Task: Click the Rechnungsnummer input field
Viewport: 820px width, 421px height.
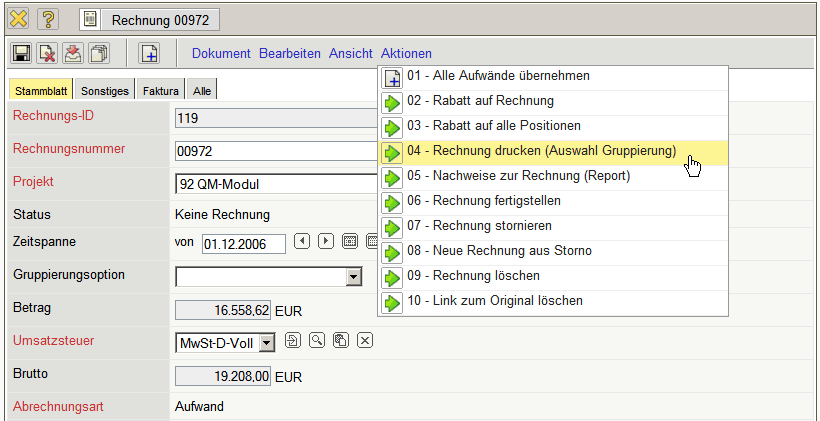Action: (273, 151)
